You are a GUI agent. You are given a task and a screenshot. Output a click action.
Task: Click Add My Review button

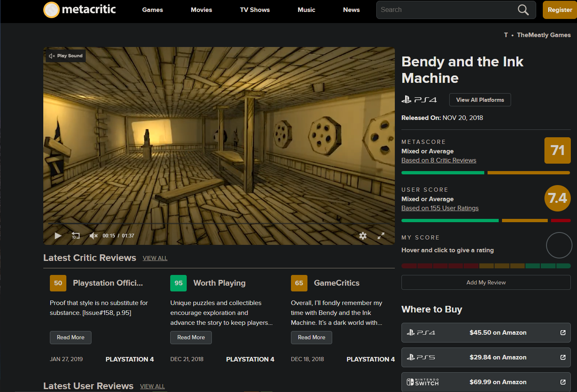(x=486, y=282)
